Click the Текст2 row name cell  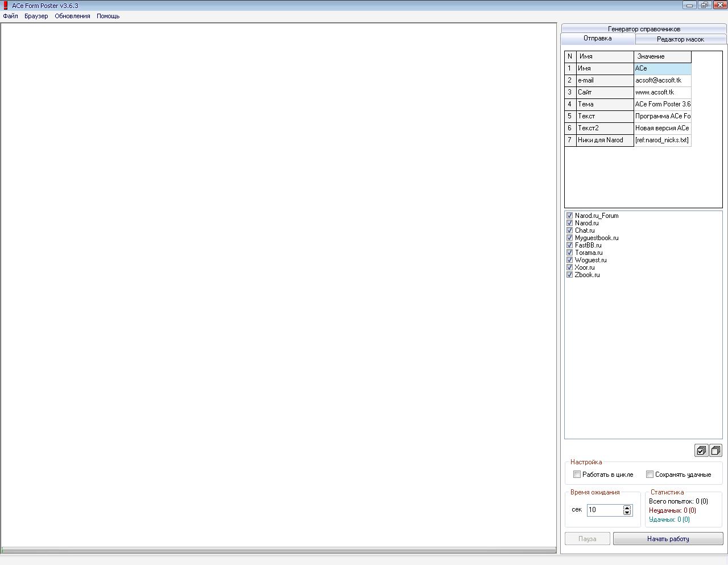pos(605,128)
